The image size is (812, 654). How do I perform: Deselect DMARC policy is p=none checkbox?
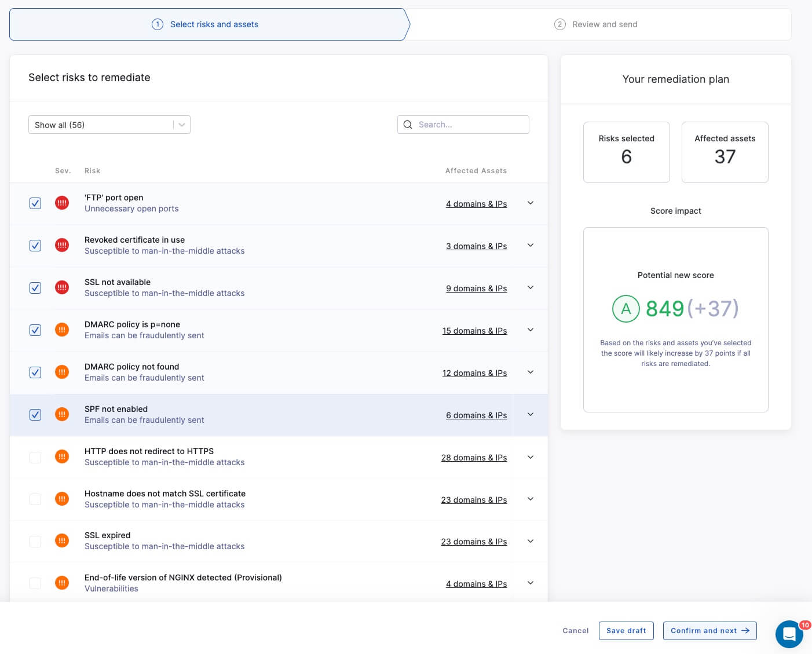coord(35,330)
